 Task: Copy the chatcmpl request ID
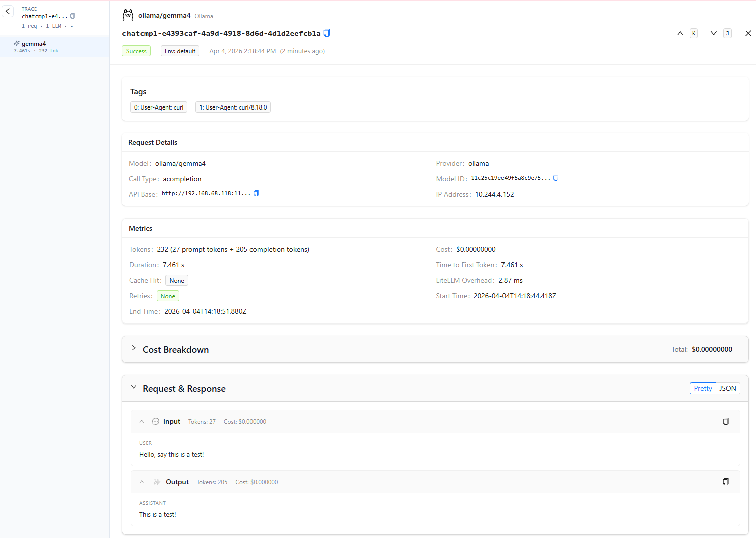327,33
